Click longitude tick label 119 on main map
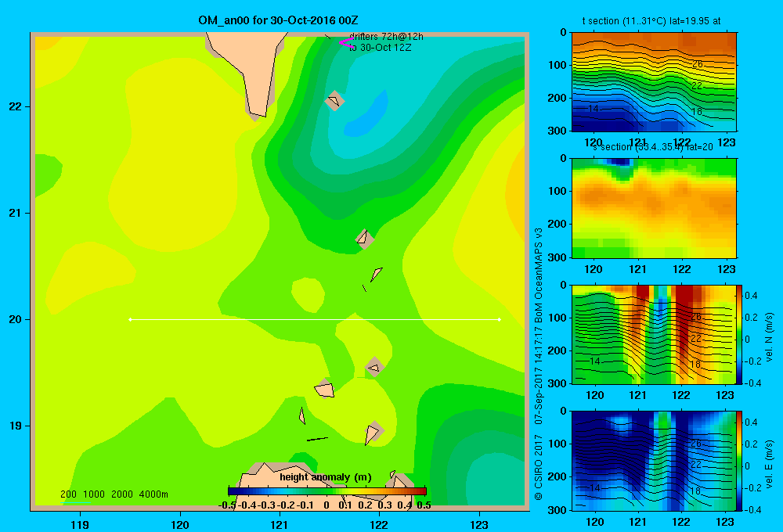Screen dimensions: 783x532 [80, 524]
